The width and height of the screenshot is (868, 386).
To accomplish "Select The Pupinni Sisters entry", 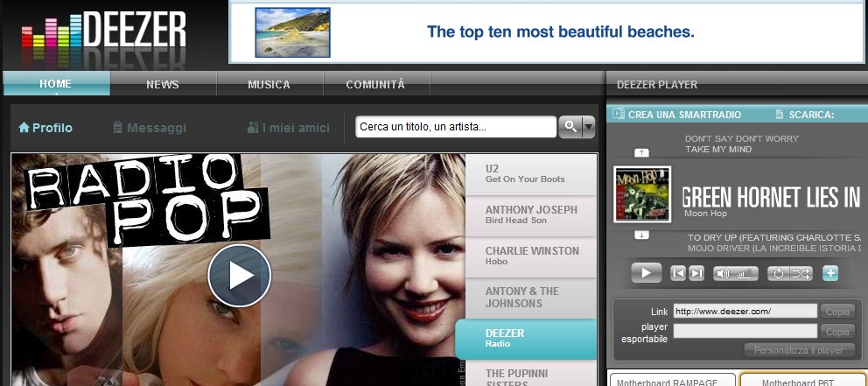I will [531, 373].
